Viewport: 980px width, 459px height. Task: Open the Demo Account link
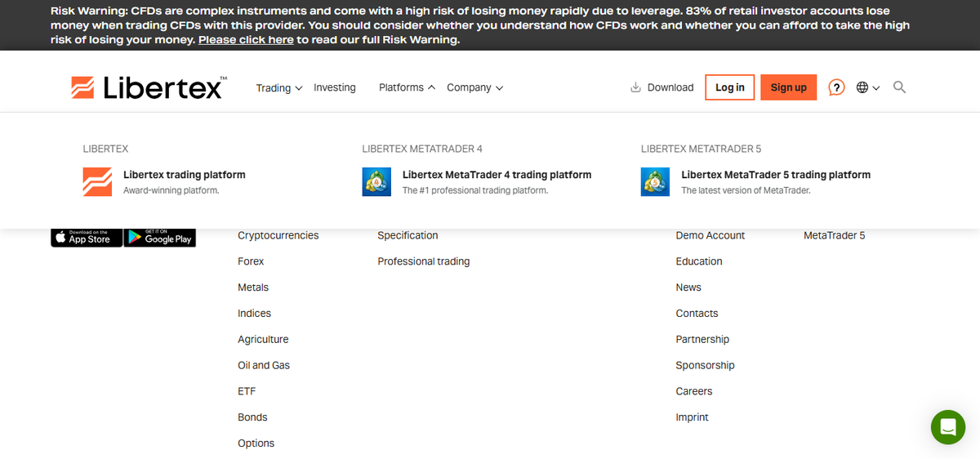tap(710, 235)
